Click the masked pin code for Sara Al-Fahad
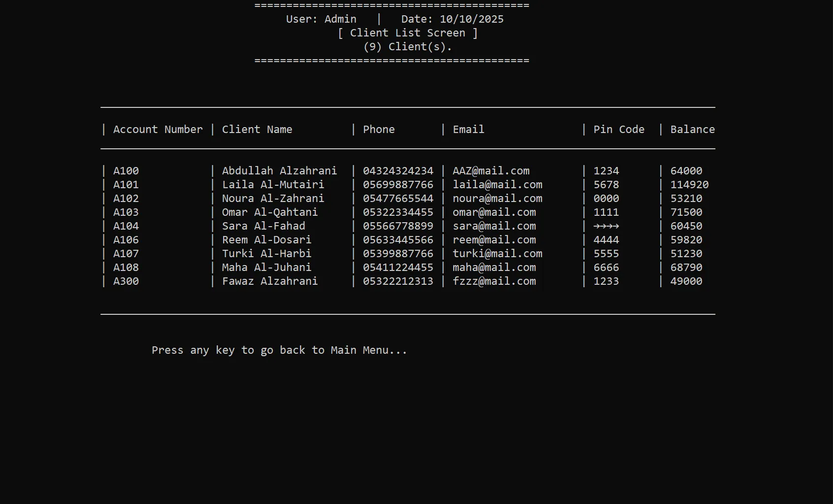Image resolution: width=833 pixels, height=504 pixels. pos(606,226)
